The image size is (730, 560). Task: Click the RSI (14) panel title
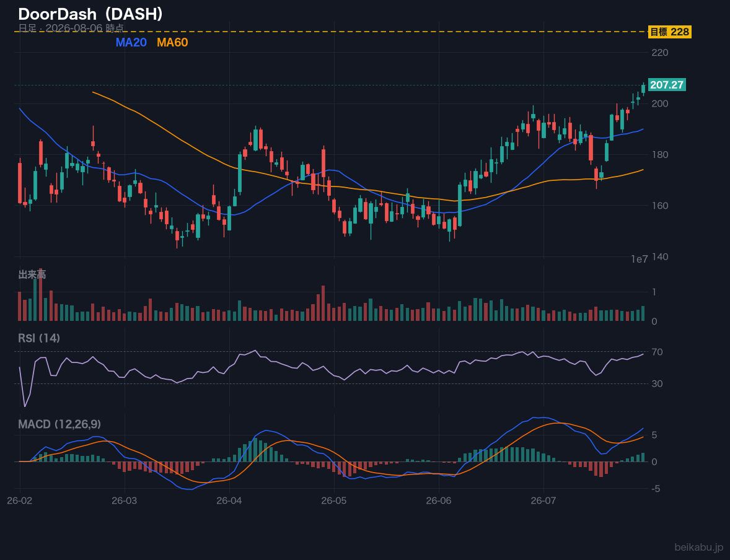pyautogui.click(x=39, y=338)
